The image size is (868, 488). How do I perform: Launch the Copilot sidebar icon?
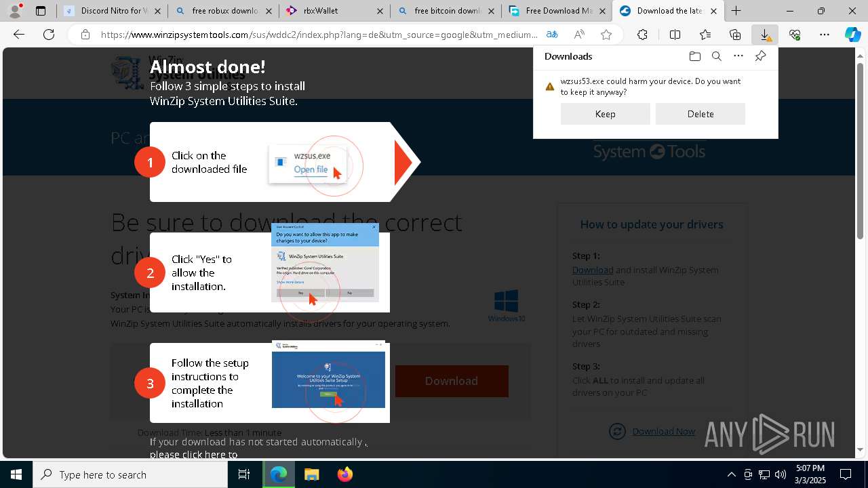coord(852,35)
